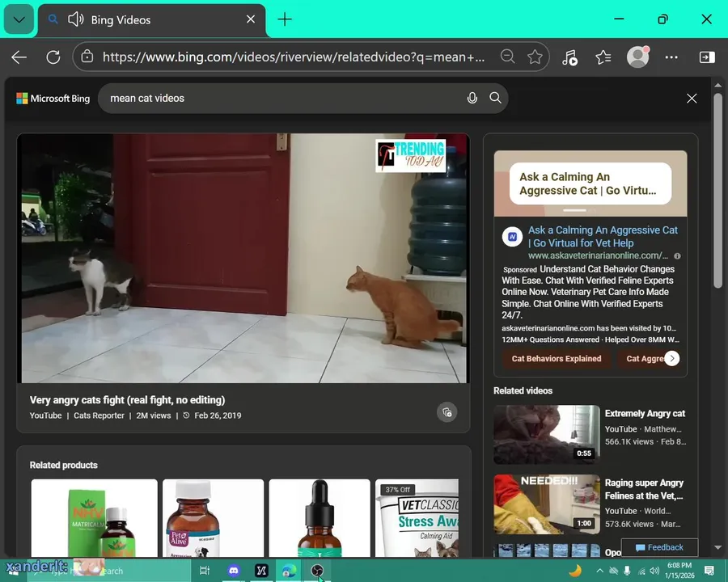Click the page scrollbar down arrow
This screenshot has height=582, width=728.
point(717,548)
